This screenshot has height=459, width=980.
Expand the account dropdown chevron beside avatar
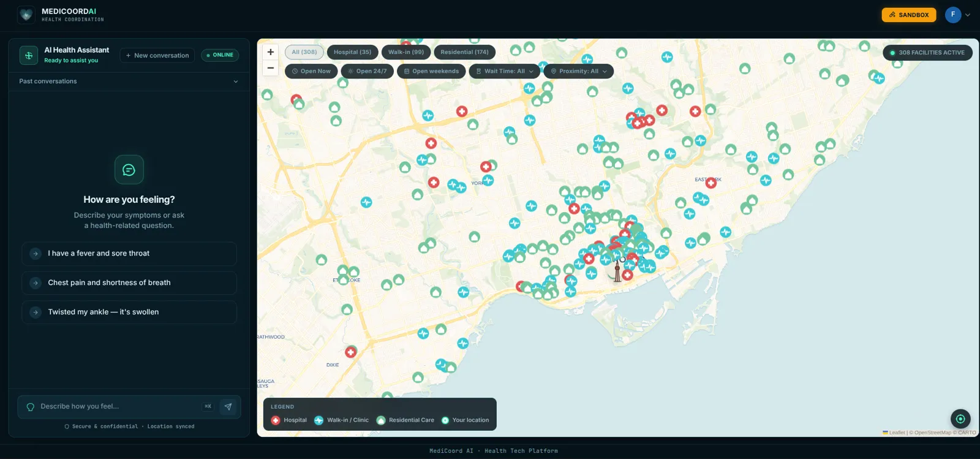pos(968,15)
